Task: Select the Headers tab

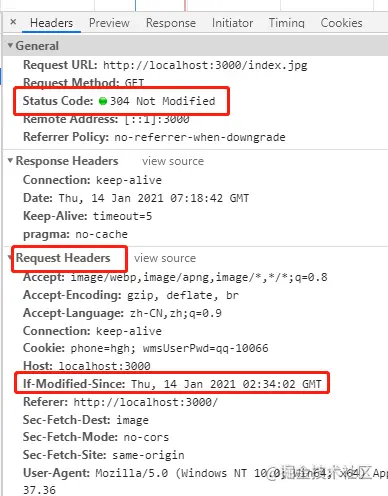Action: 51,23
